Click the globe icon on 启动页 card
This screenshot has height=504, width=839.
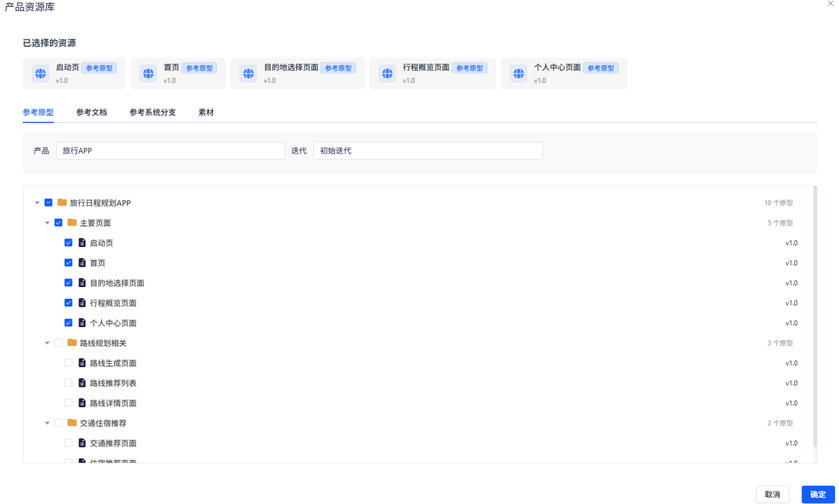point(41,73)
